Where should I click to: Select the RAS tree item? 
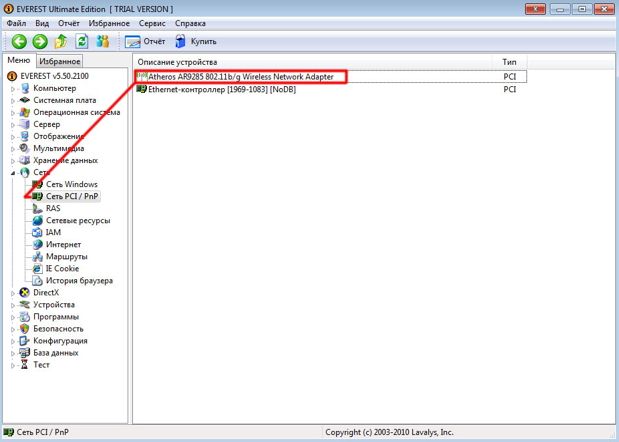tap(53, 208)
